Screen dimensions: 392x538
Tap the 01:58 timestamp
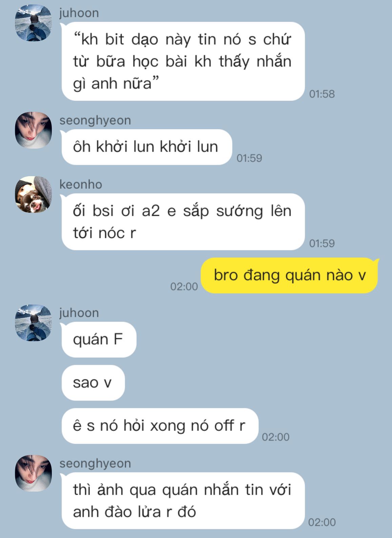322,94
